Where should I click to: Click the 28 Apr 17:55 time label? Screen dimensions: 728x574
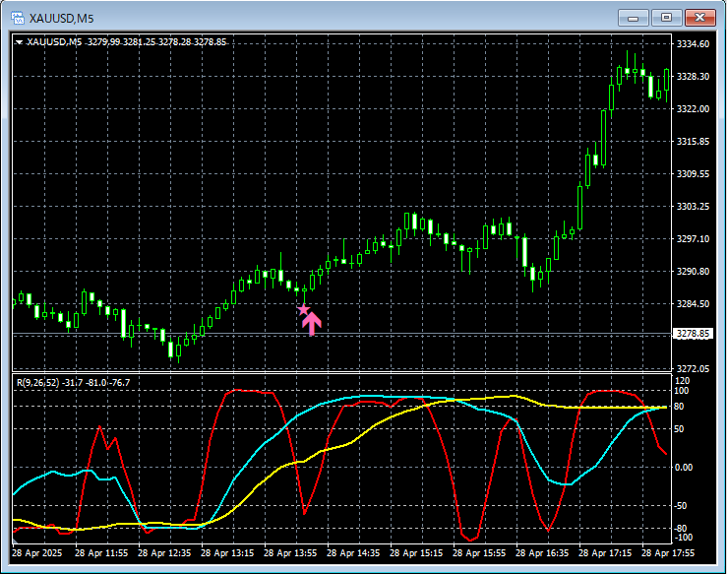tap(669, 554)
